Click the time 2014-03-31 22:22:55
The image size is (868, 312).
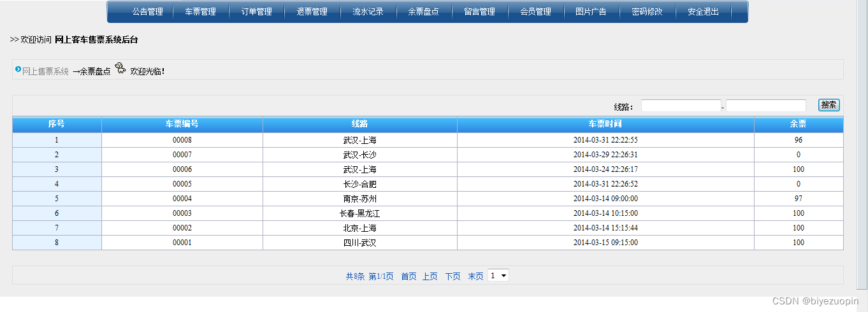[x=605, y=140]
